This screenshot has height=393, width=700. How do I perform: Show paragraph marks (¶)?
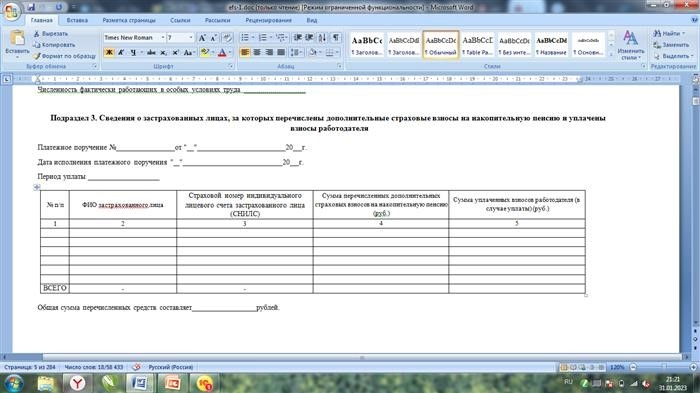point(336,38)
